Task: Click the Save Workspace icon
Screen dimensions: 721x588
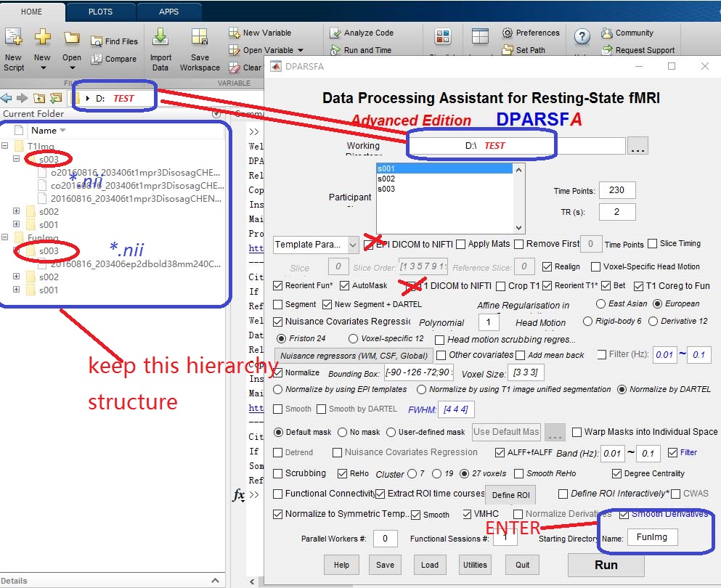Action: 200,37
